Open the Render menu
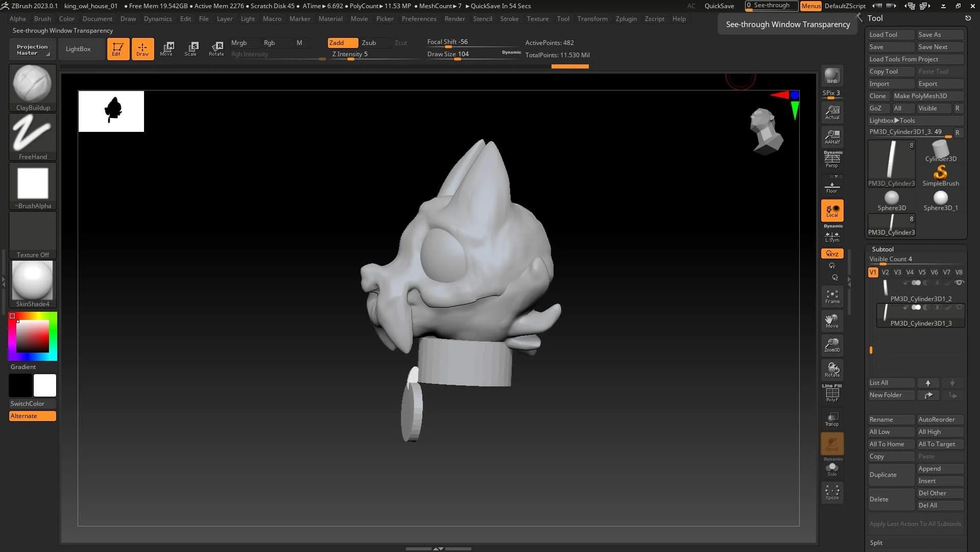 point(455,19)
